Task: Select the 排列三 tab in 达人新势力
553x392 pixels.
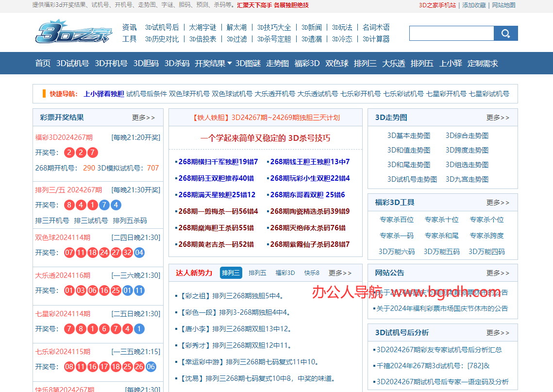Action: [x=231, y=273]
